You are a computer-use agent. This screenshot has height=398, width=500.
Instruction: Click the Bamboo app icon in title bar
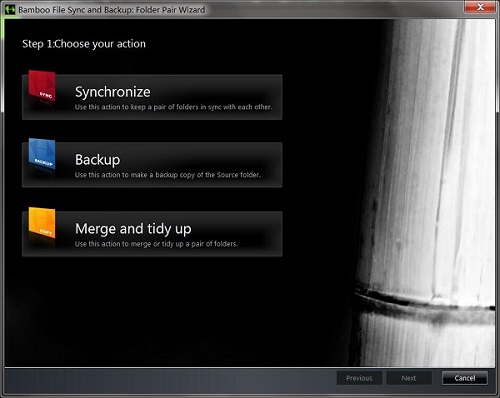point(10,10)
